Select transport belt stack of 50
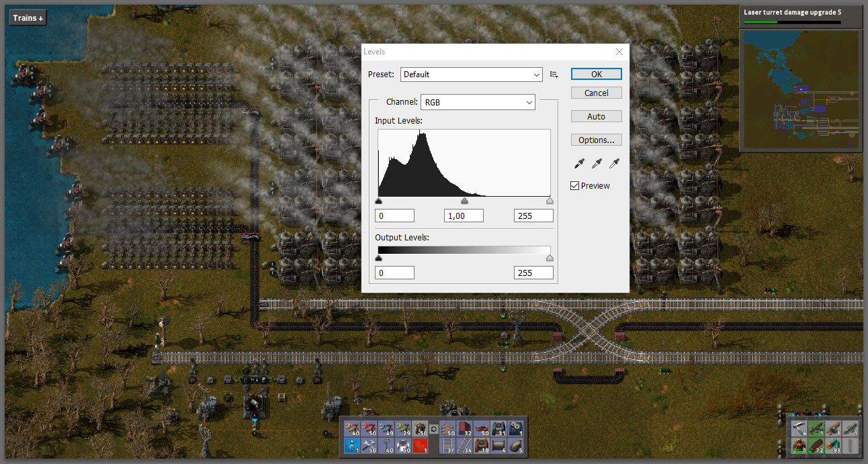Image resolution: width=868 pixels, height=464 pixels. click(x=447, y=428)
